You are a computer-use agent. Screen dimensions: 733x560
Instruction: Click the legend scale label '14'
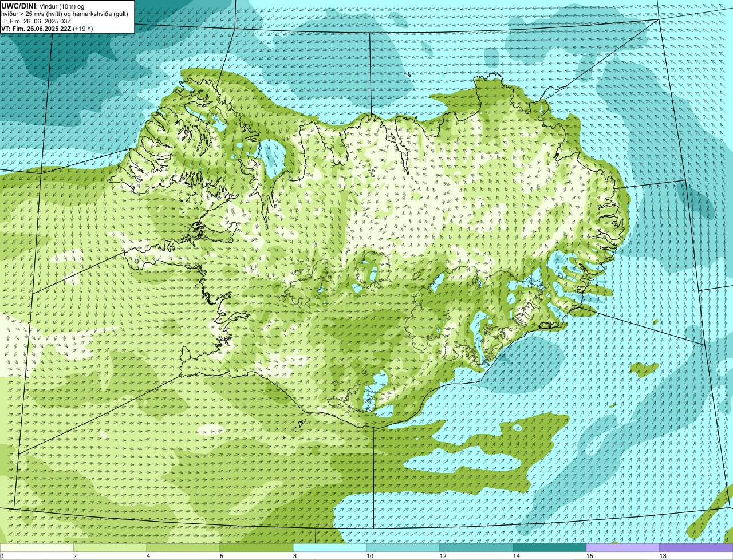click(x=517, y=556)
